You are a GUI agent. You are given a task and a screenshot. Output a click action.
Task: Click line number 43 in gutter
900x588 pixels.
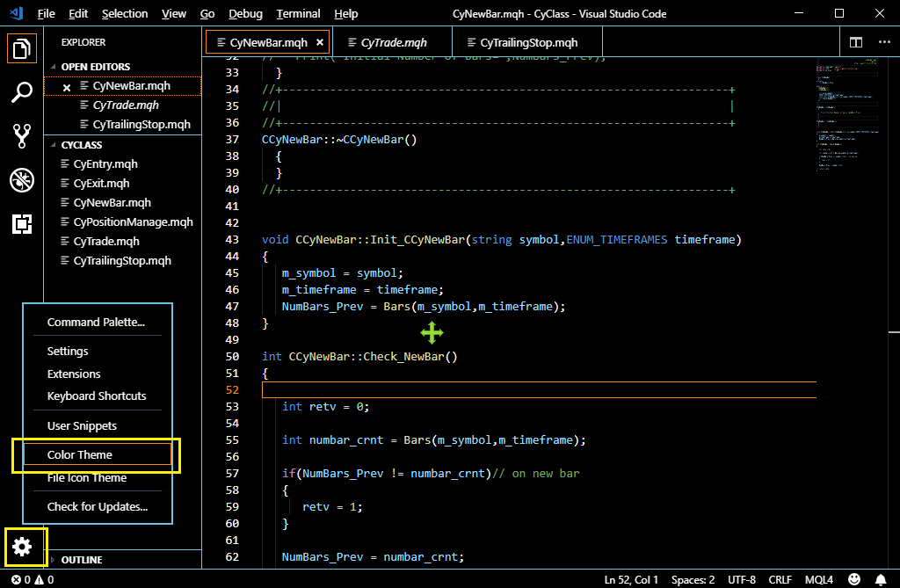pyautogui.click(x=232, y=239)
